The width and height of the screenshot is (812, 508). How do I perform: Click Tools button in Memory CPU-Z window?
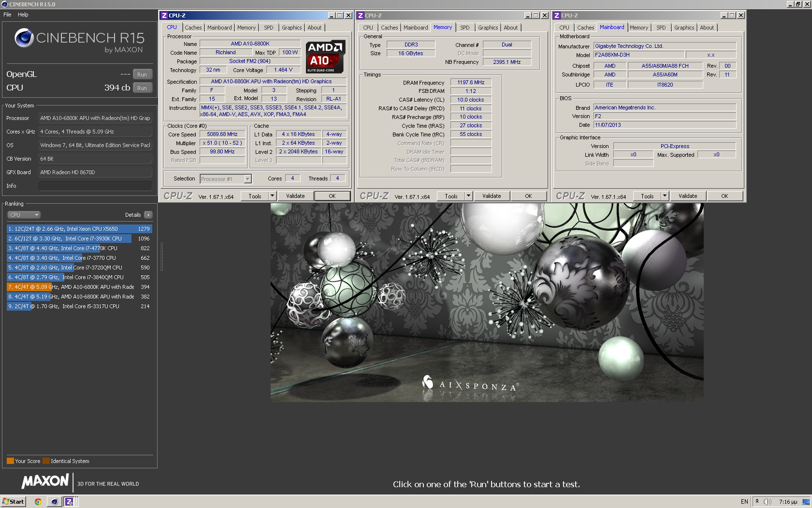click(451, 196)
